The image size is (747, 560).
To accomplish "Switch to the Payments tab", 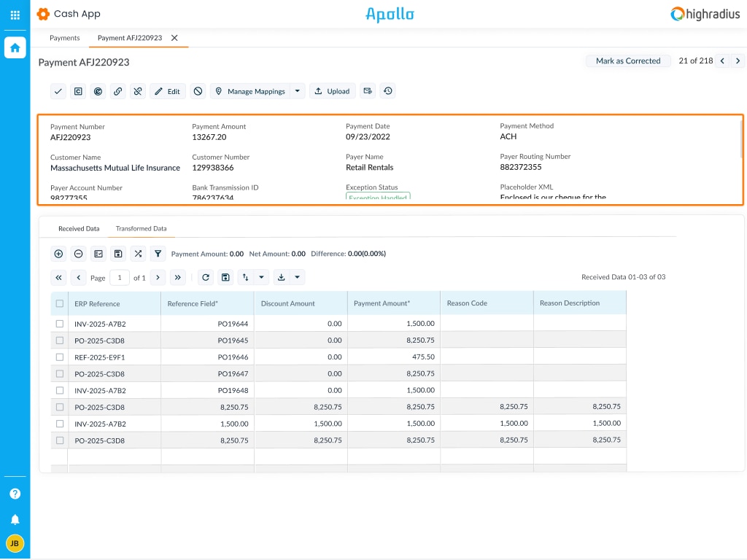I will tap(64, 38).
